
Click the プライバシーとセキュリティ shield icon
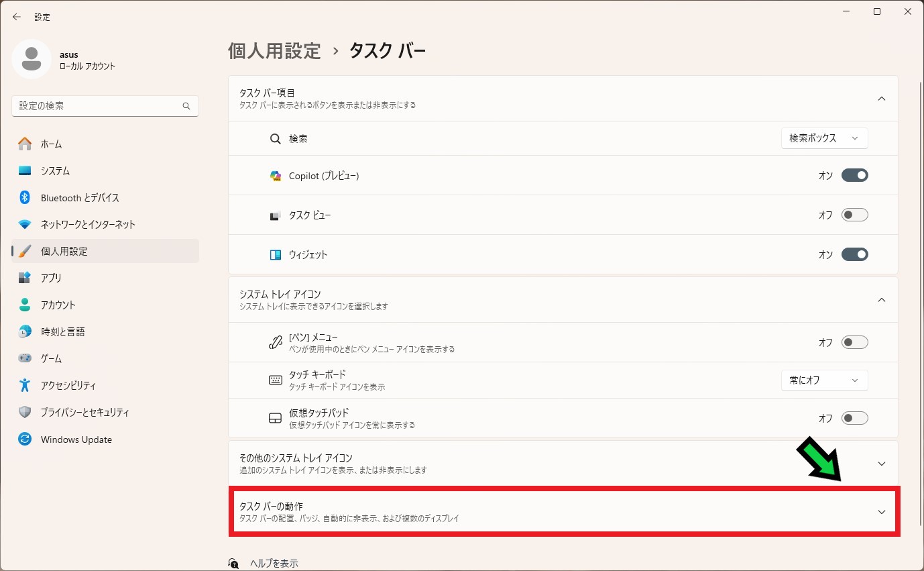click(x=25, y=412)
